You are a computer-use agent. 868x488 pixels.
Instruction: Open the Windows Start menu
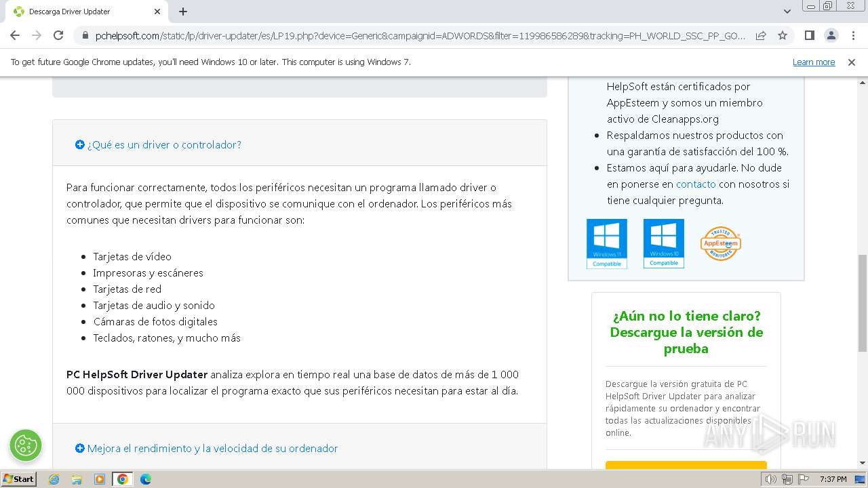[19, 479]
